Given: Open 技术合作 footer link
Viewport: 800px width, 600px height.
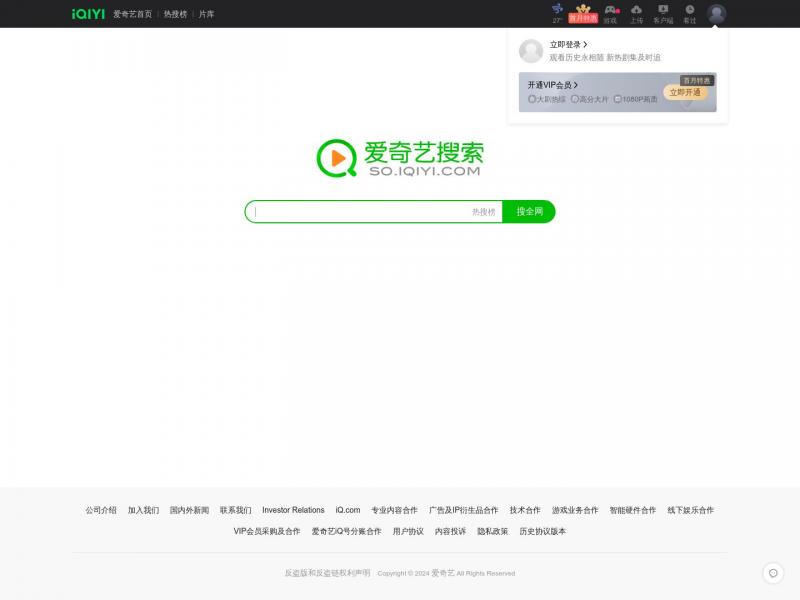Looking at the screenshot, I should pos(525,510).
